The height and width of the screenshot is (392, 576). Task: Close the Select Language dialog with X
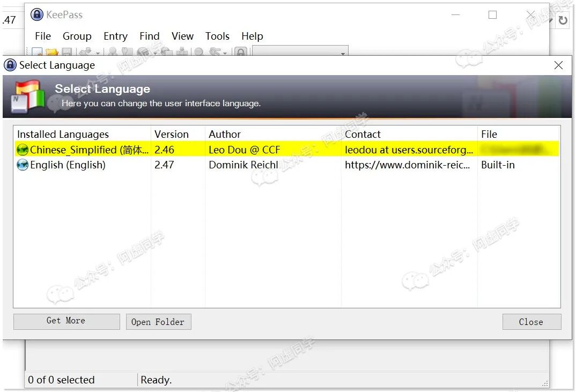pos(558,65)
